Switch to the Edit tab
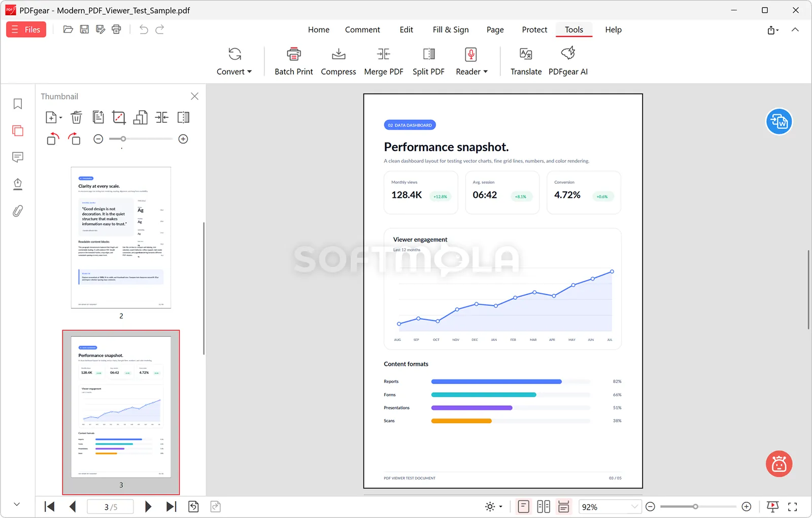Image resolution: width=812 pixels, height=518 pixels. point(406,29)
